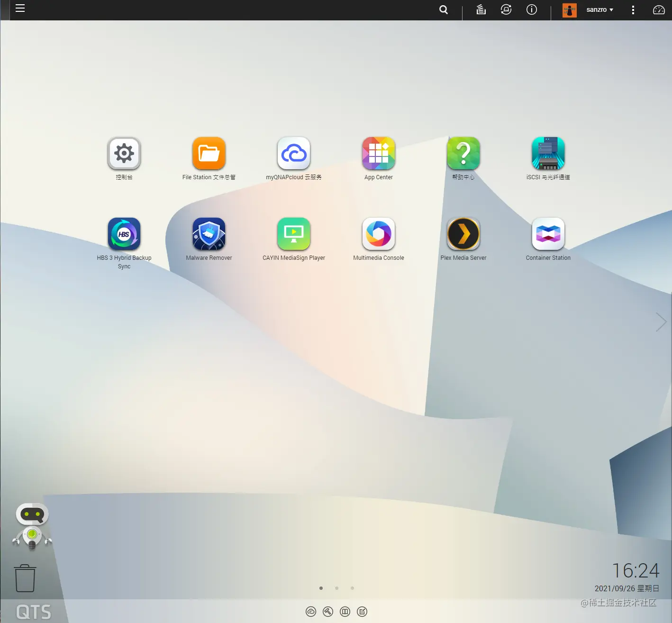
Task: Open CAYIN MediaSign Player
Action: click(294, 234)
